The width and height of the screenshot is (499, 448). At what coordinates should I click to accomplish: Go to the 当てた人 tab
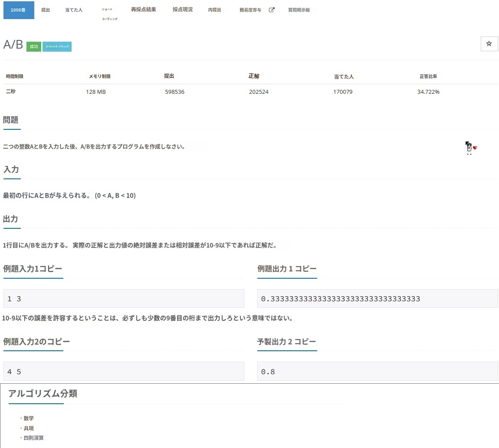click(74, 10)
